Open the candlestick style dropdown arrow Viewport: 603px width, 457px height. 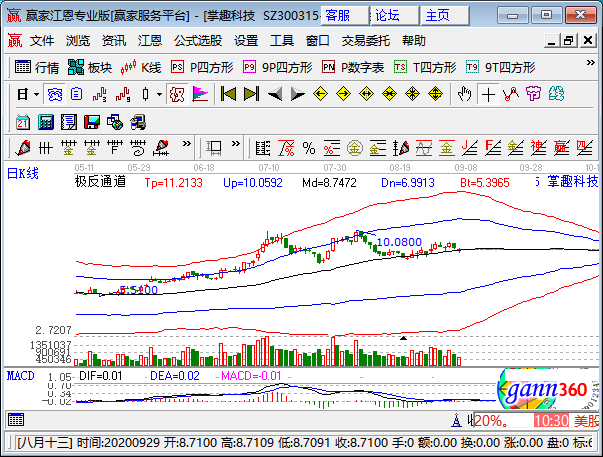pyautogui.click(x=159, y=94)
